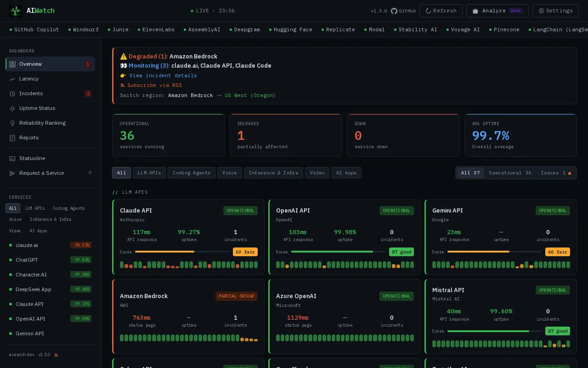Click the AIWatch heartbeat logo icon
This screenshot has height=368, width=588.
[x=16, y=11]
